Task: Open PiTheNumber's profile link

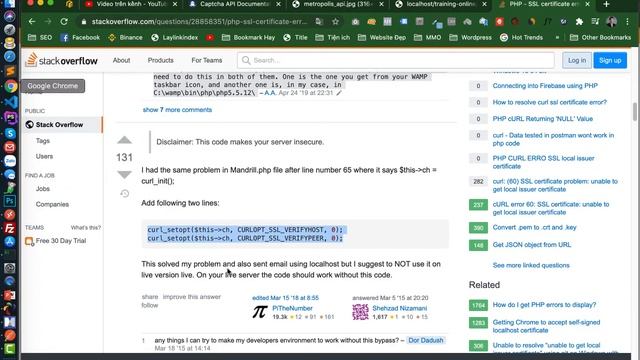Action: tap(292, 309)
